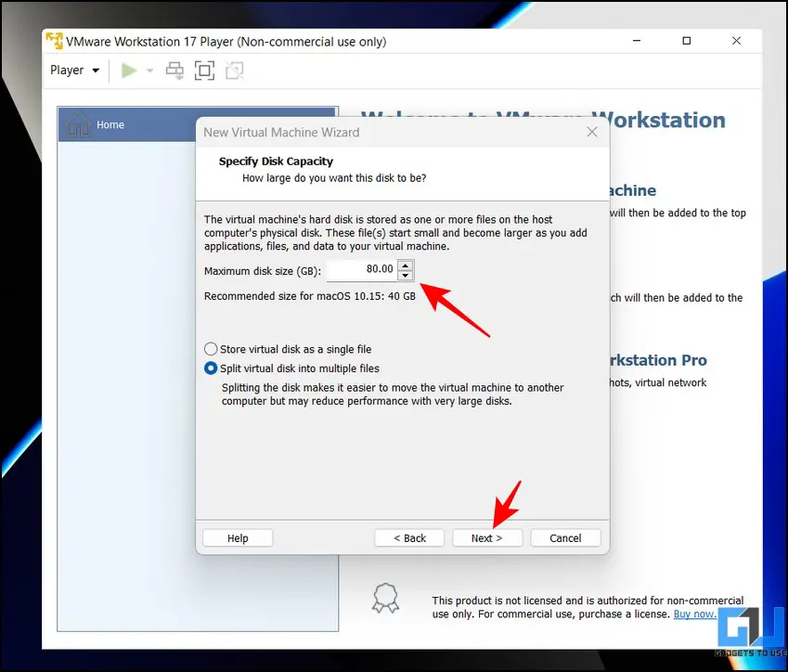
Task: Click the green Power On play icon
Action: pyautogui.click(x=129, y=71)
